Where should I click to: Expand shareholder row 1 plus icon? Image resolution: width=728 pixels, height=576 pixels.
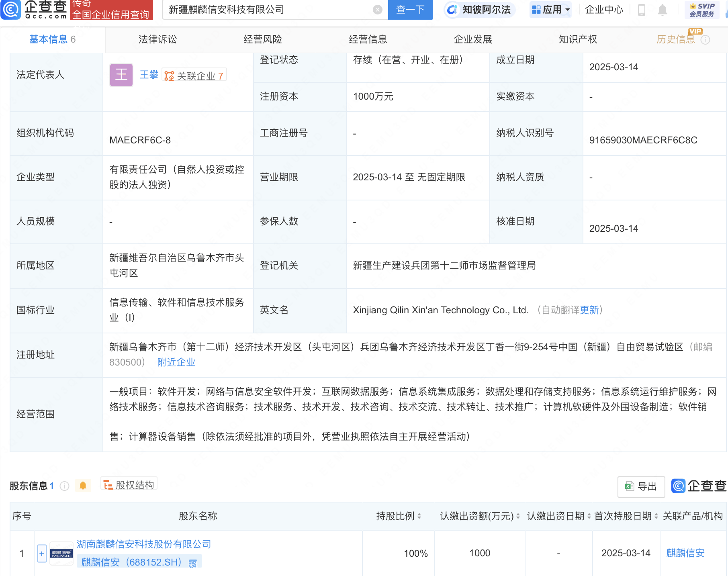pyautogui.click(x=42, y=554)
